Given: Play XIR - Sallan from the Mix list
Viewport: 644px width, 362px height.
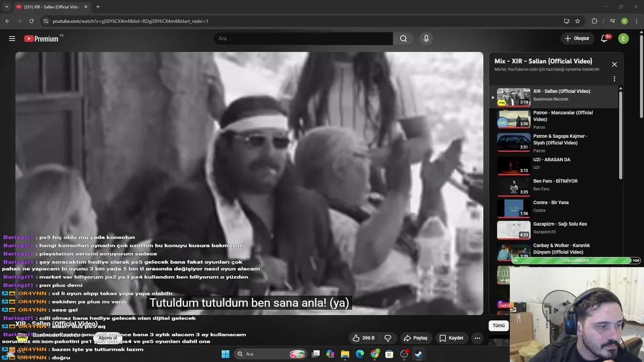Looking at the screenshot, I should click(x=553, y=97).
